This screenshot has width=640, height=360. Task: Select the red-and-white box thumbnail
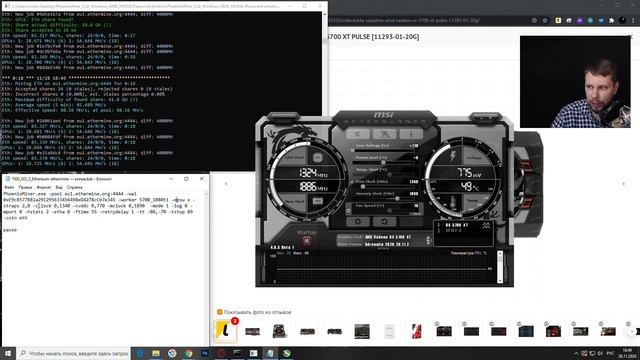tap(416, 331)
